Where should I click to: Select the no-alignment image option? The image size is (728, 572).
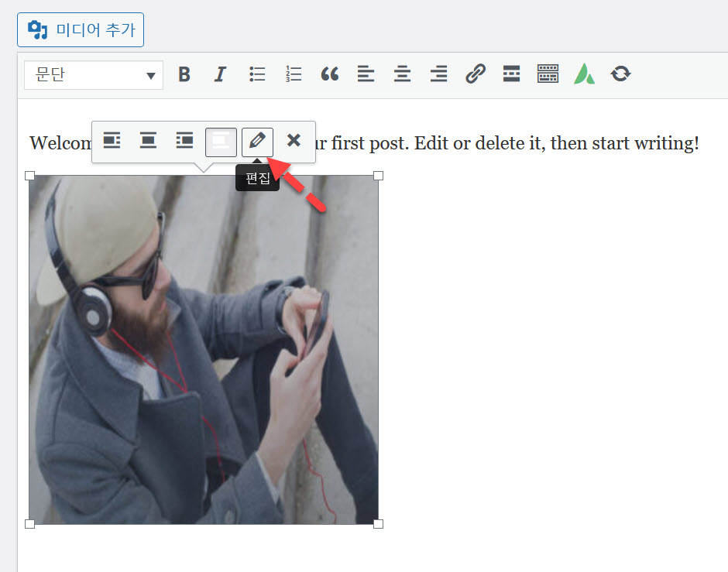[x=221, y=142]
